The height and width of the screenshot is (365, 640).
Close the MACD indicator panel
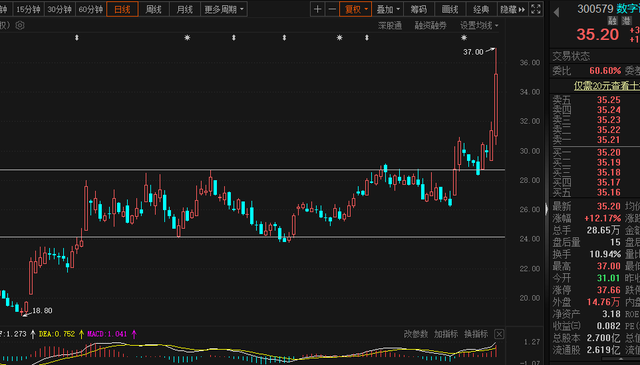(x=499, y=334)
